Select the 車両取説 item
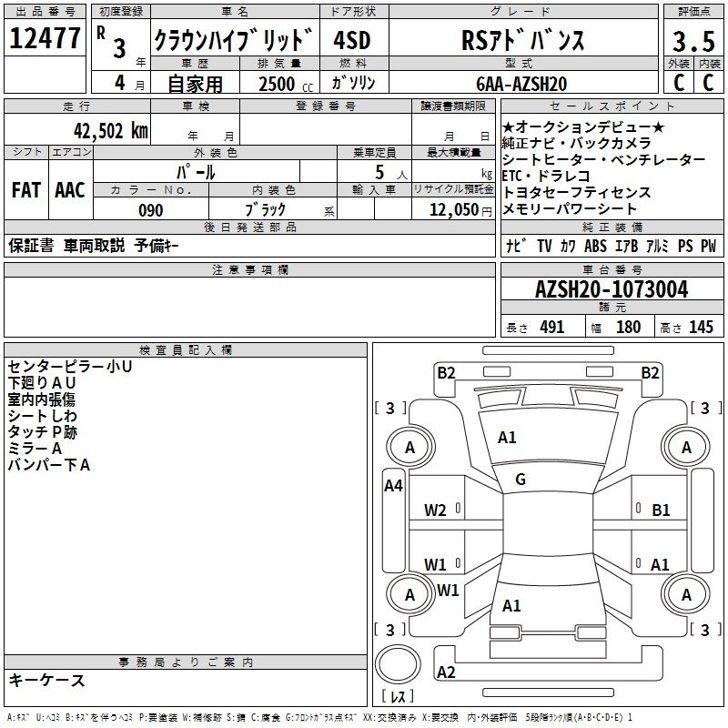Image resolution: width=728 pixels, height=728 pixels. tap(94, 245)
